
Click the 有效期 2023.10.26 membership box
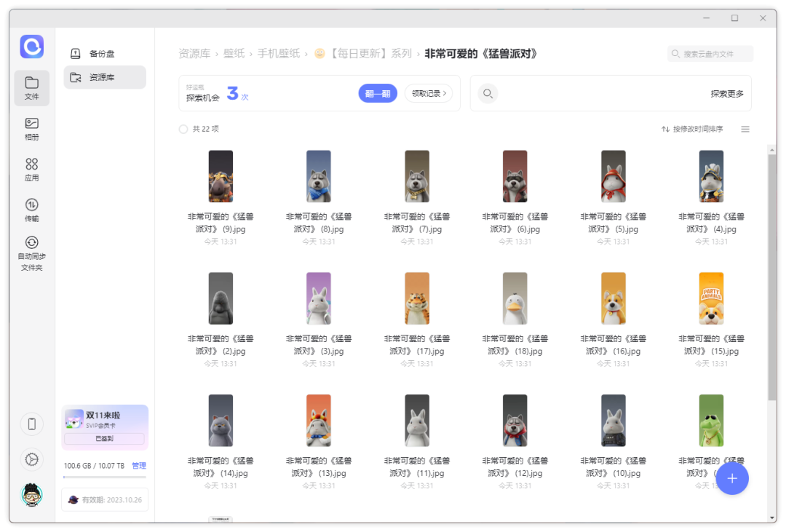(x=105, y=500)
